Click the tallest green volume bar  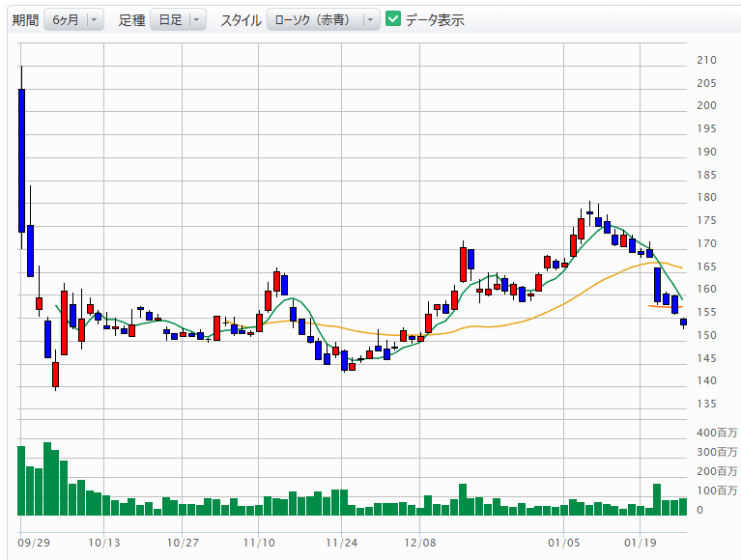(x=46, y=480)
